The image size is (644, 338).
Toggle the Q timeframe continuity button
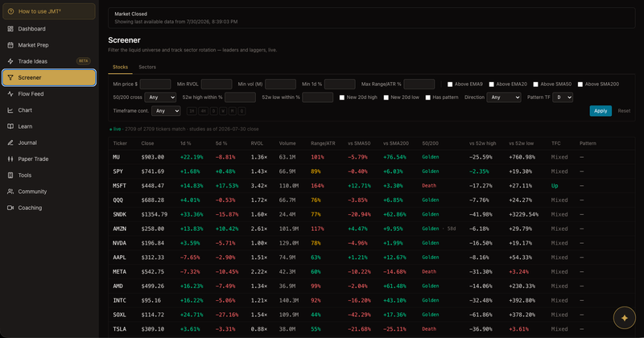[242, 111]
